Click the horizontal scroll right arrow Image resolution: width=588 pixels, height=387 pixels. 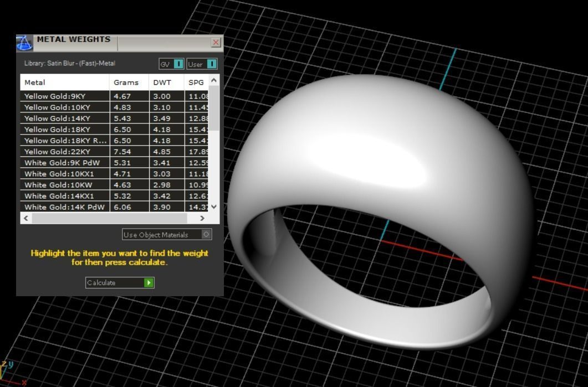(202, 218)
